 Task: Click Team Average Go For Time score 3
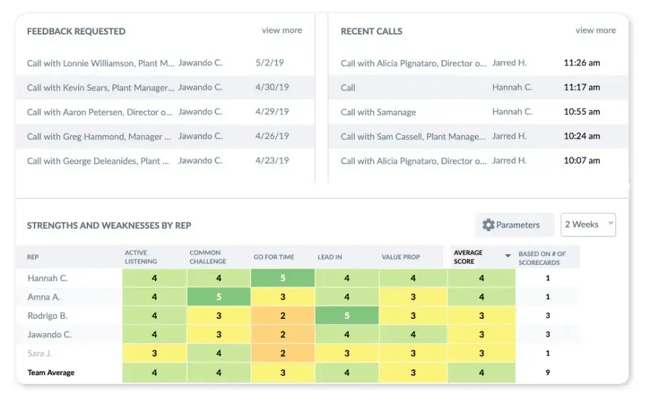tap(283, 372)
